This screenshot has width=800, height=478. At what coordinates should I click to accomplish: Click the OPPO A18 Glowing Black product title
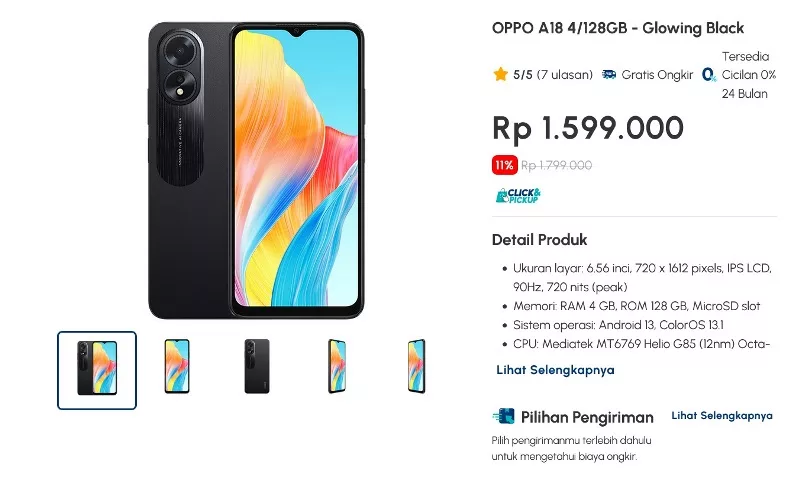[x=617, y=28]
